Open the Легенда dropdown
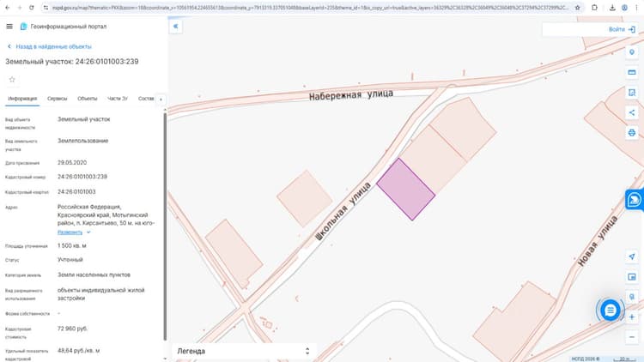 [x=245, y=351]
